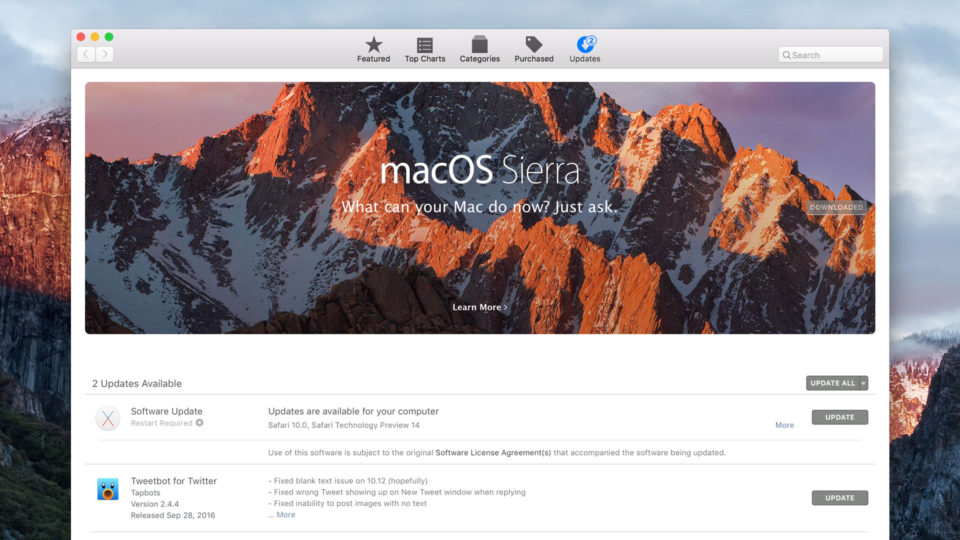Open the Update All dropdown arrow
This screenshot has height=540, width=960.
coord(863,383)
